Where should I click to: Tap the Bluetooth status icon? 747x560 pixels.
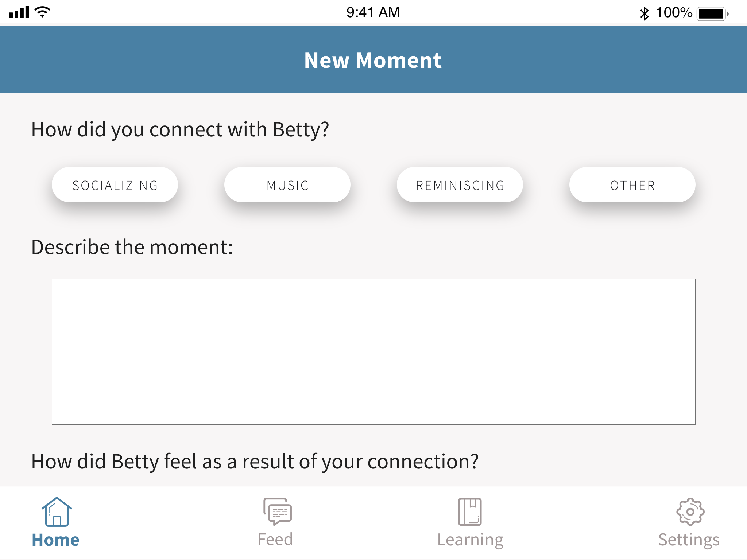(x=645, y=13)
